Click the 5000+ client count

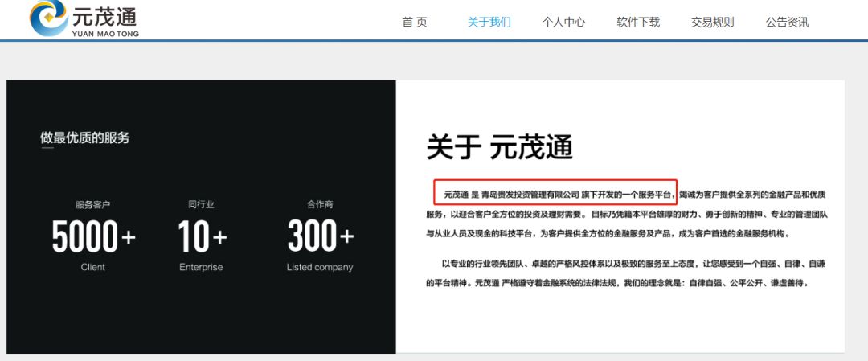point(93,236)
